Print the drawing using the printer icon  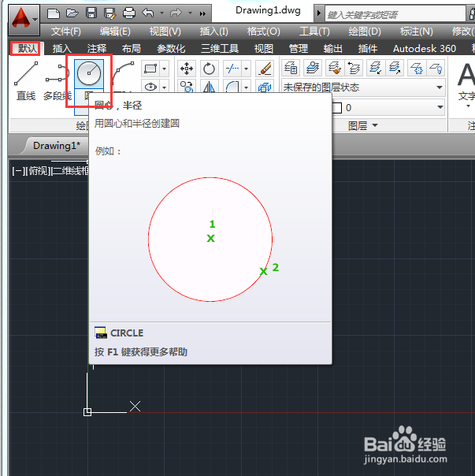click(129, 13)
